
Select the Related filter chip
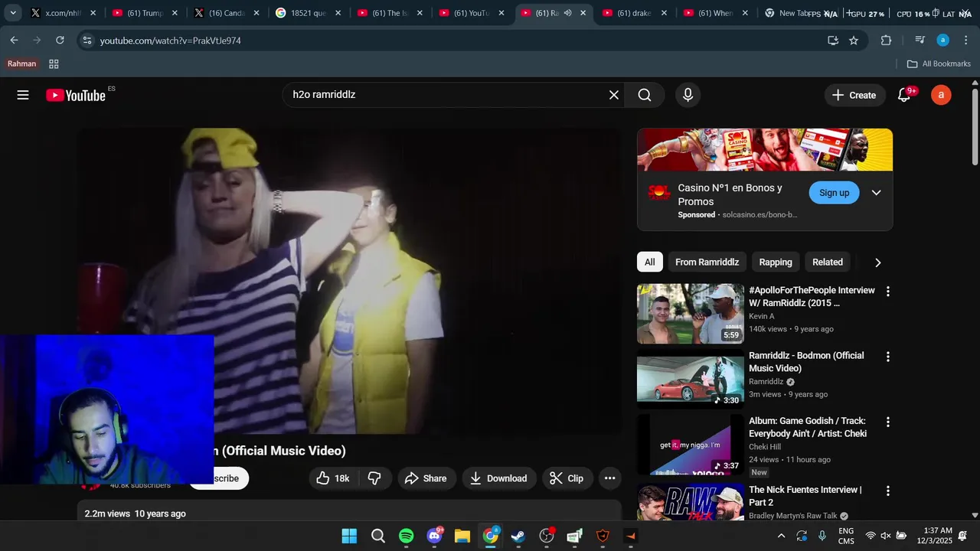pyautogui.click(x=828, y=262)
